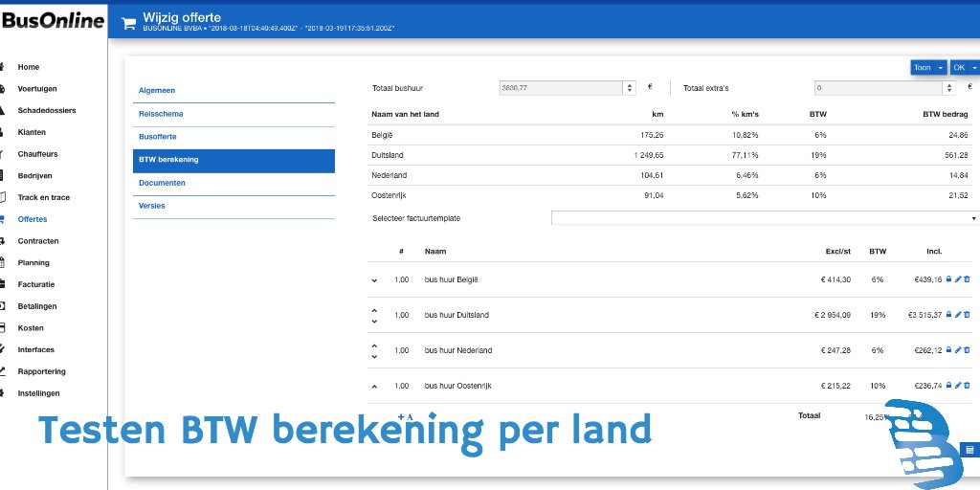Open Klanten in the sidebar
This screenshot has height=490, width=980.
[x=32, y=132]
